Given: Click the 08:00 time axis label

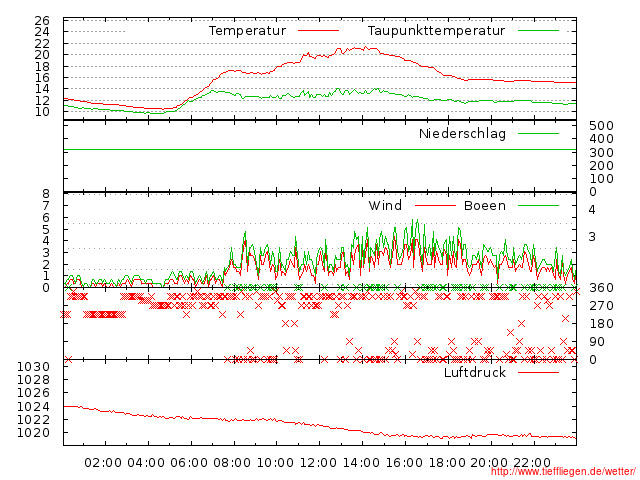Looking at the screenshot, I should tap(232, 463).
